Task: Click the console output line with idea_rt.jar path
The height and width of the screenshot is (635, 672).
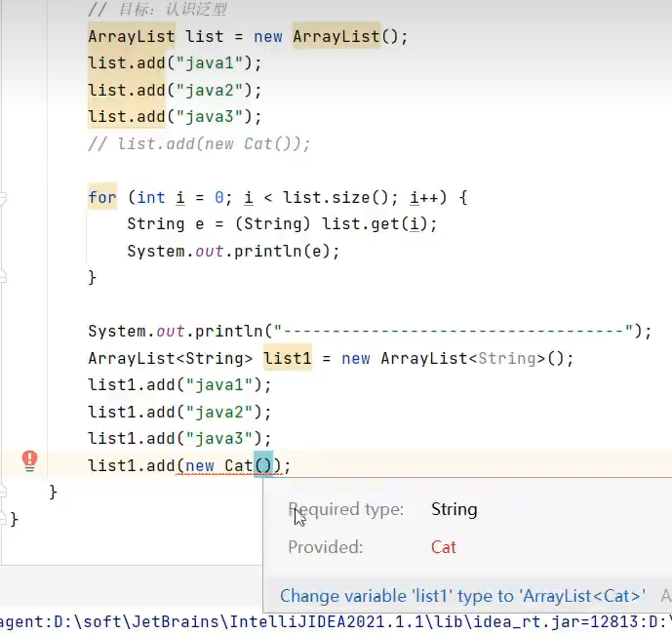Action: (336, 622)
